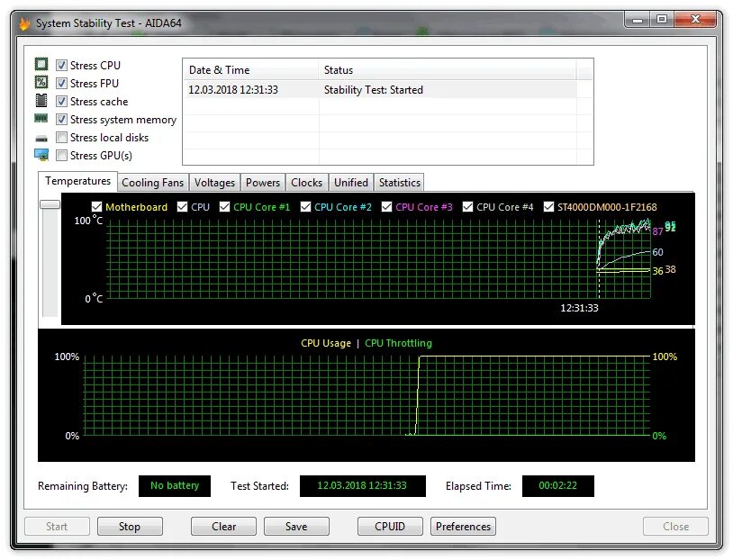Toggle CPU Core #2 graph checkbox
This screenshot has width=733, height=560.
[x=305, y=206]
